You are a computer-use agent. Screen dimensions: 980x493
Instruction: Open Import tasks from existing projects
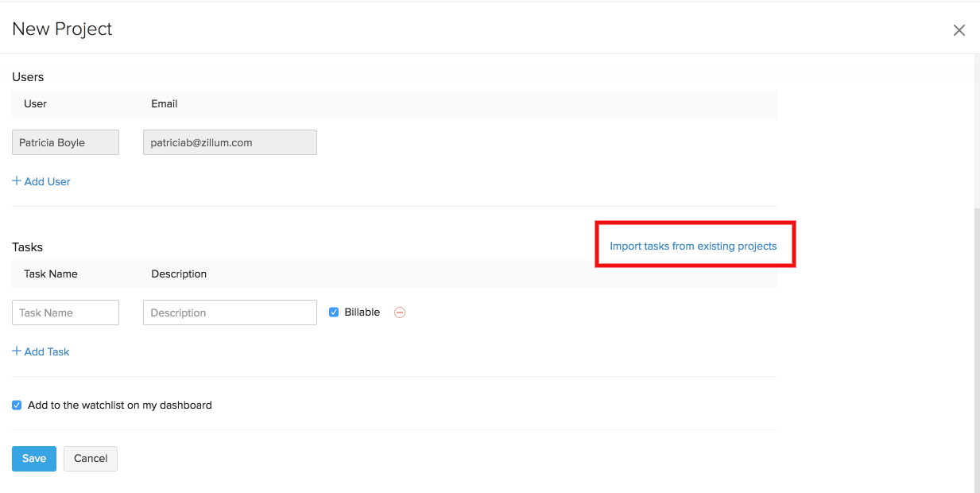[693, 246]
